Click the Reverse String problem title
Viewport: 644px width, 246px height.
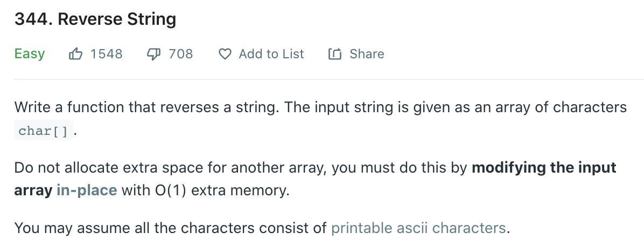[x=117, y=19]
